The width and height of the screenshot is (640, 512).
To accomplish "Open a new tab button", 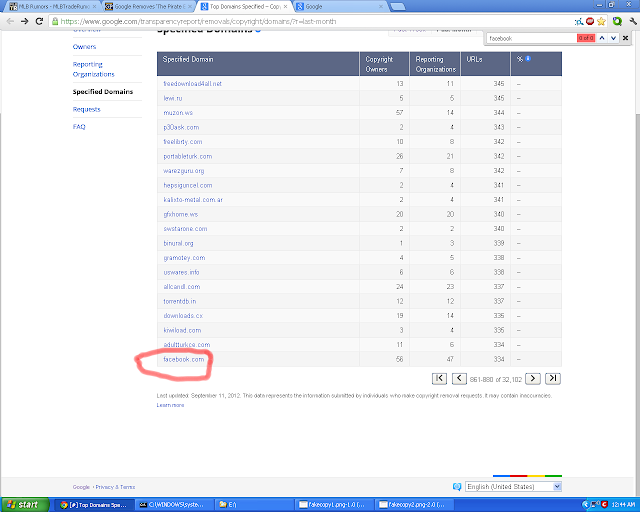I will (x=398, y=7).
